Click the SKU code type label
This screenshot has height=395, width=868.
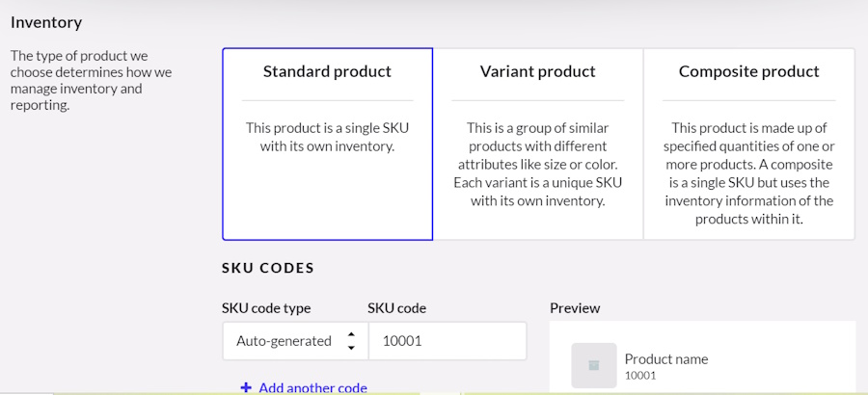[x=266, y=308]
